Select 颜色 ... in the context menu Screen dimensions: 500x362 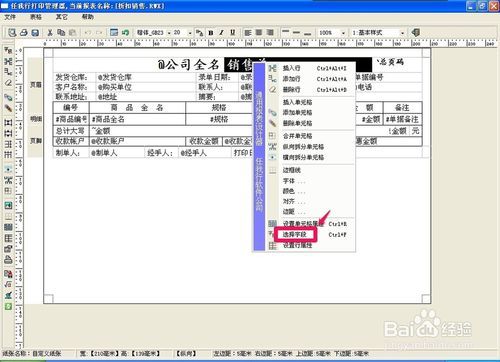click(293, 191)
